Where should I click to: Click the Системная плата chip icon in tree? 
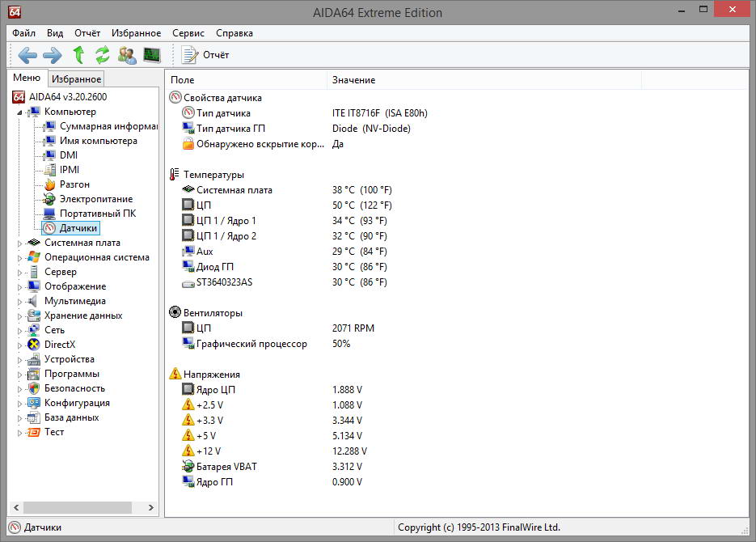click(34, 243)
